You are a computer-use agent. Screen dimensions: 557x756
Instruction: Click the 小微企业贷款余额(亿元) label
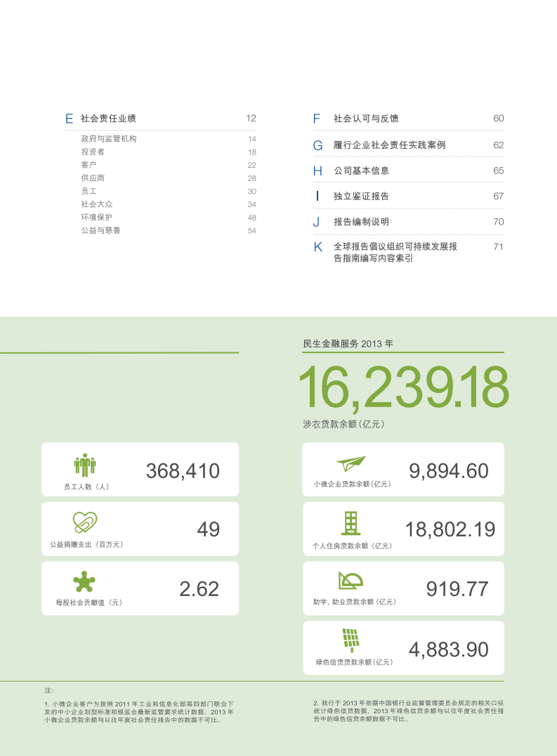353,484
